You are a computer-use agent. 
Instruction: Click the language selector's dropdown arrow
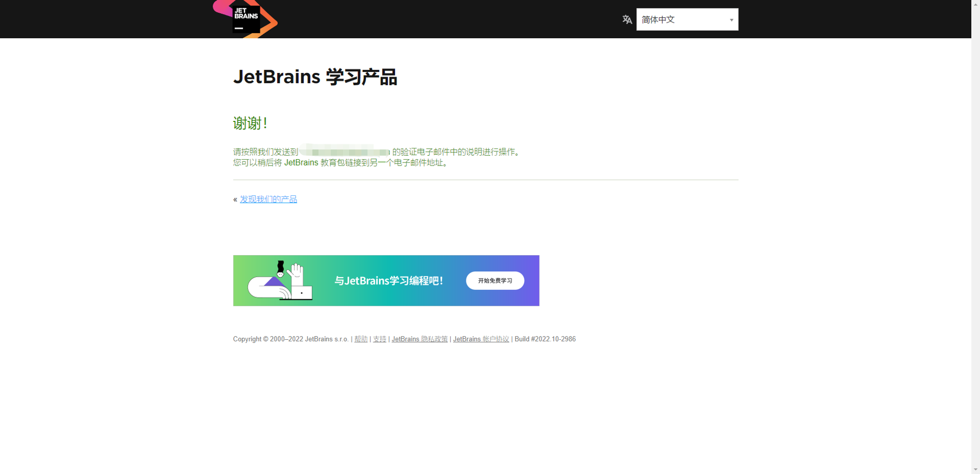pos(731,19)
